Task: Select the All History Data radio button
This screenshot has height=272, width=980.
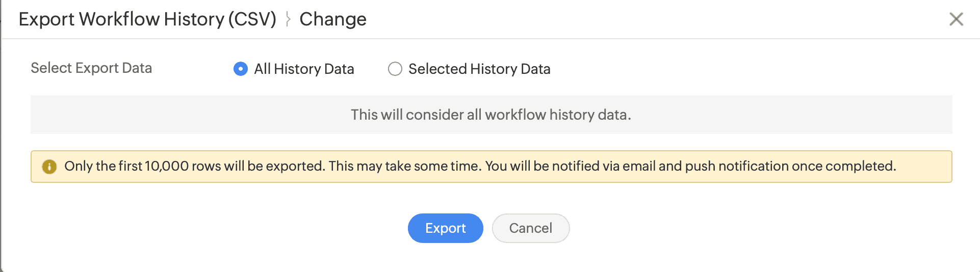Action: (241, 69)
